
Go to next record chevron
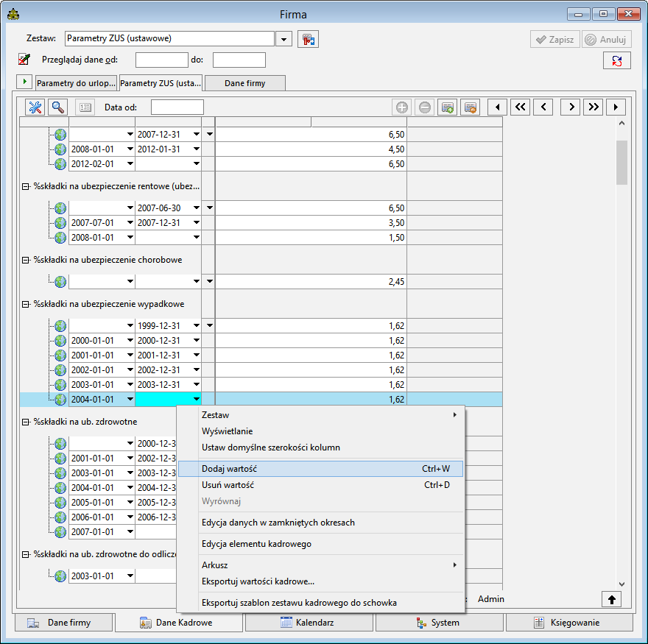[x=570, y=107]
